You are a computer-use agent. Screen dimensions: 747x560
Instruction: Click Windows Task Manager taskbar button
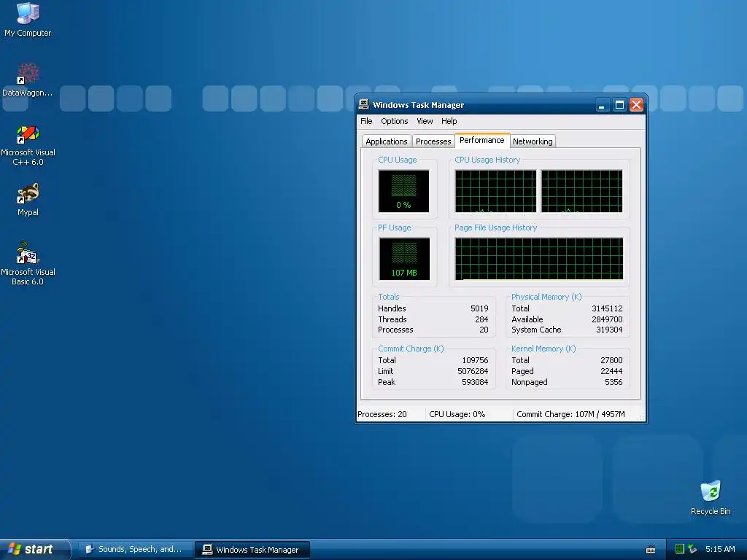(x=252, y=550)
